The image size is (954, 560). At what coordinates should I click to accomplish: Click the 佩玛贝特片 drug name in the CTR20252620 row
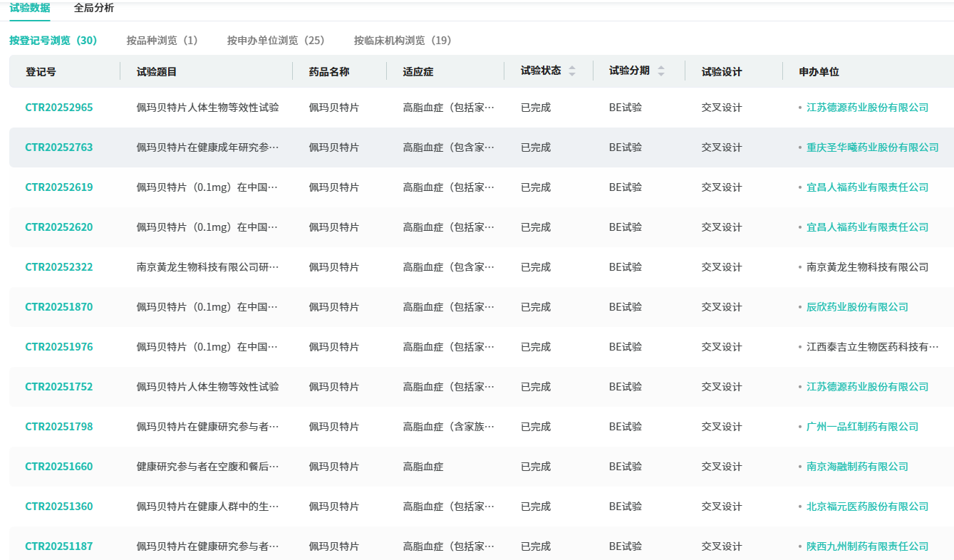[334, 227]
